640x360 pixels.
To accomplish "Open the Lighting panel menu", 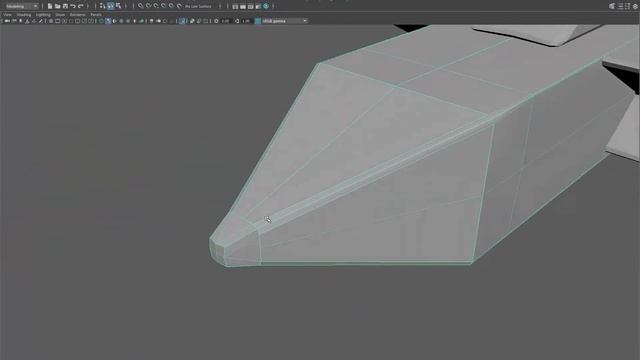I will tap(43, 15).
